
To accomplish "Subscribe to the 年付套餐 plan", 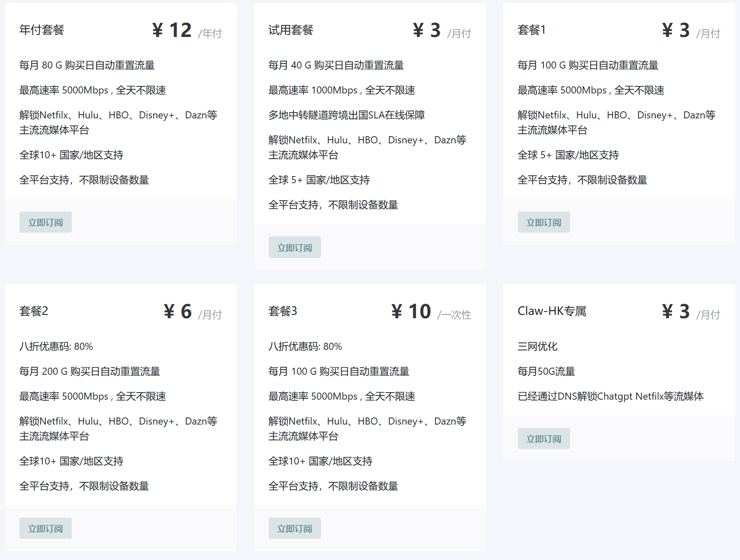I will tap(46, 222).
